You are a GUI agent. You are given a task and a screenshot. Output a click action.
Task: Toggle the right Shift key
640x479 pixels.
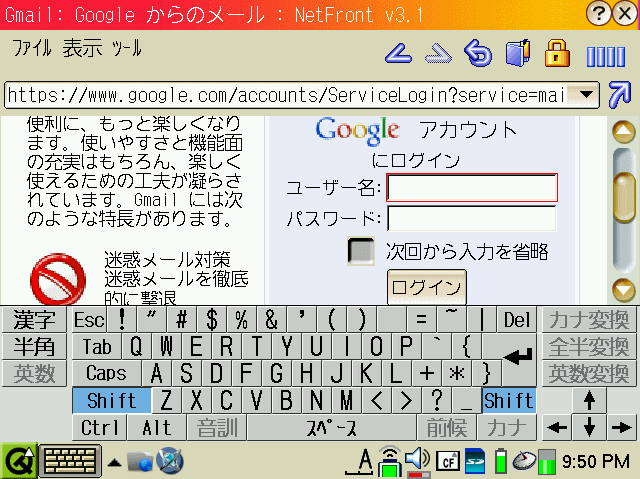point(509,401)
